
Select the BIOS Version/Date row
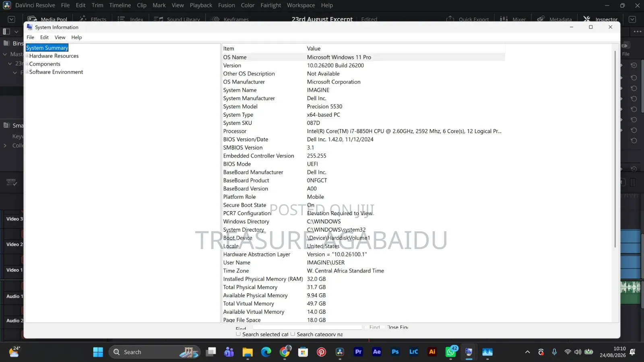tap(363, 140)
